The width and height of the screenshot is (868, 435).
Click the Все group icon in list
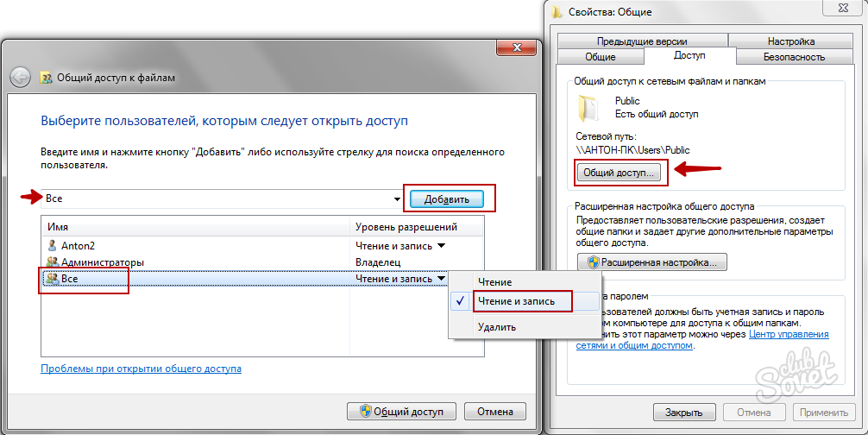click(x=52, y=279)
